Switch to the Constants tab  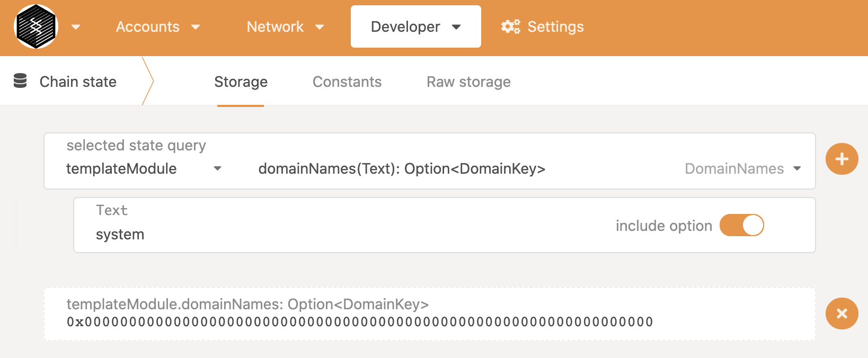(347, 82)
